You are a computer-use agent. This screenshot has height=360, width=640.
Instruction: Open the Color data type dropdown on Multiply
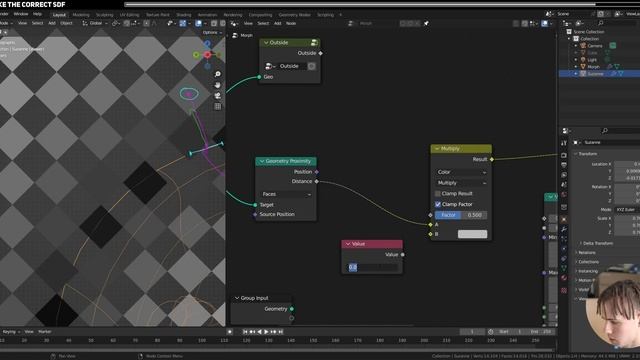point(461,172)
